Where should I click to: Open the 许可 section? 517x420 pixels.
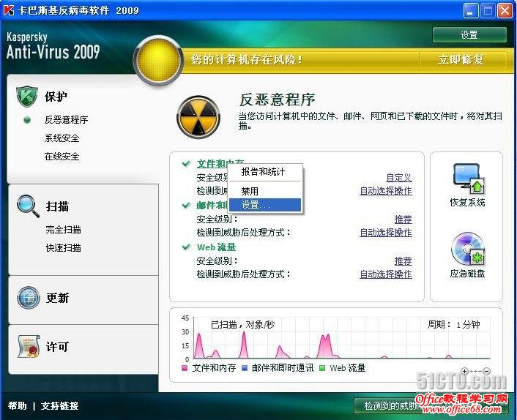click(57, 347)
